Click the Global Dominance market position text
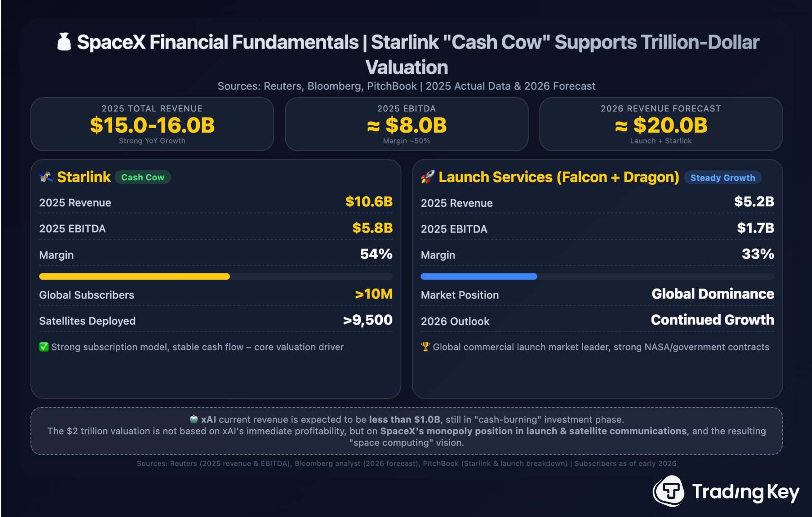Screen dimensions: 812x517 [713, 294]
